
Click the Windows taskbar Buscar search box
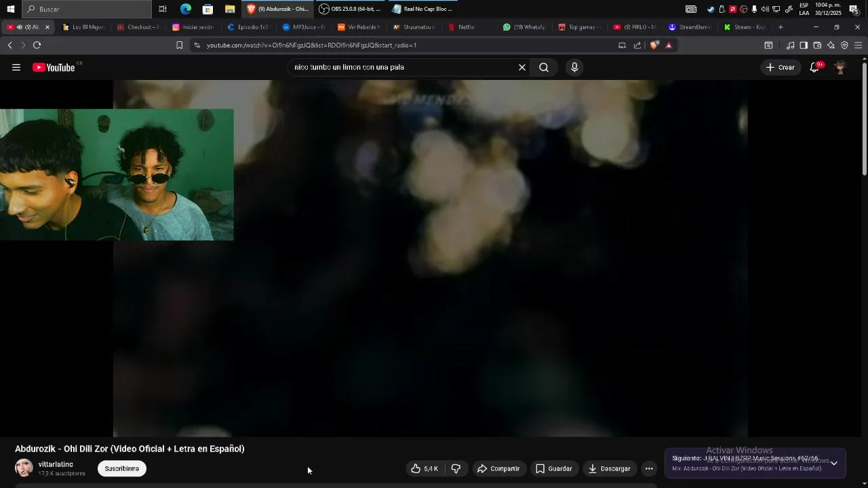click(x=87, y=9)
